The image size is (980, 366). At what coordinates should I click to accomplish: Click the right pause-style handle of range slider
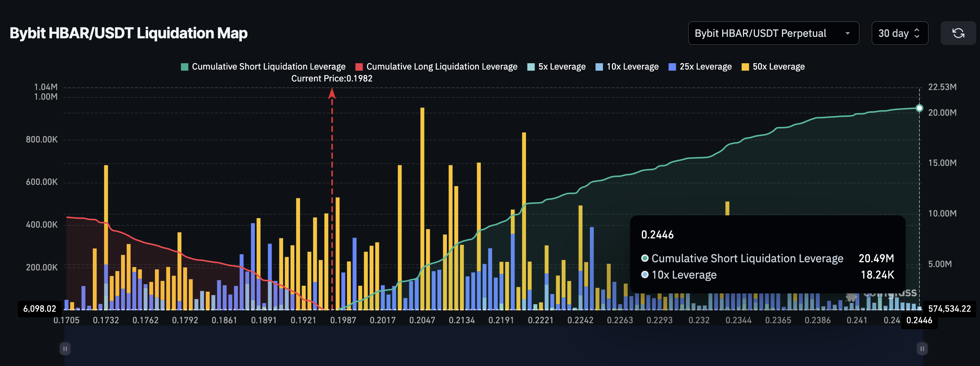pyautogui.click(x=921, y=349)
